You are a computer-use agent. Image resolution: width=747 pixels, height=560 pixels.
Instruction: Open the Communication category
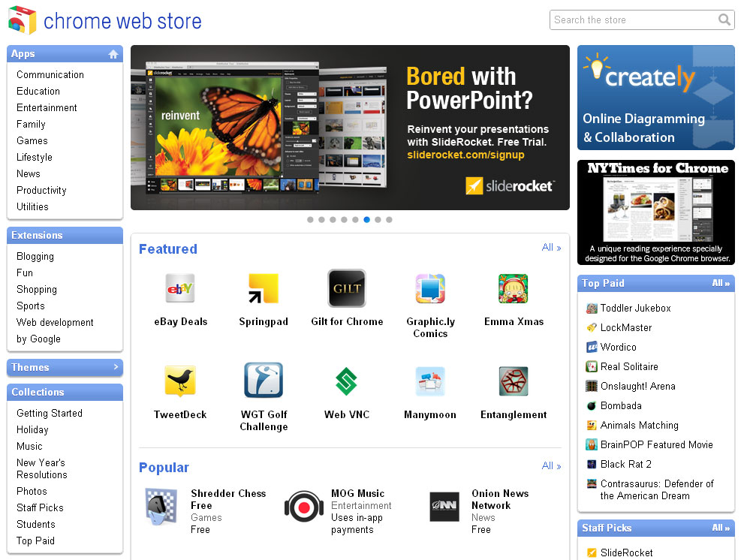click(x=50, y=75)
